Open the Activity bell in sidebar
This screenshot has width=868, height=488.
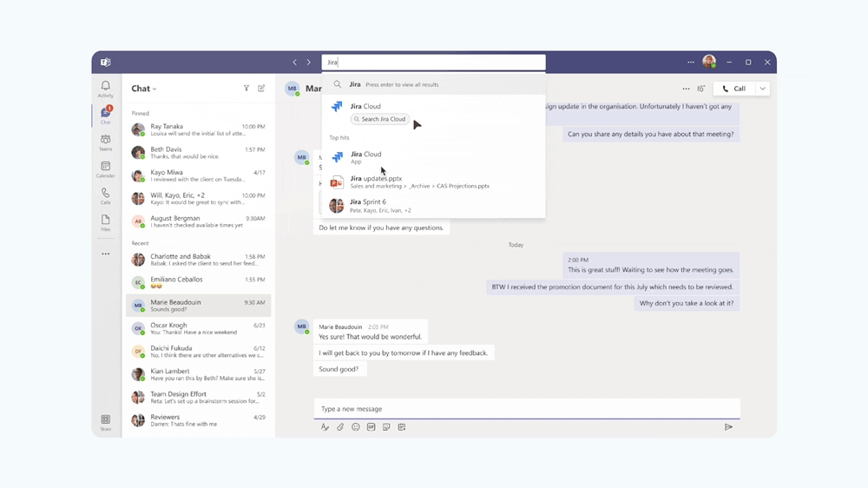pyautogui.click(x=105, y=89)
